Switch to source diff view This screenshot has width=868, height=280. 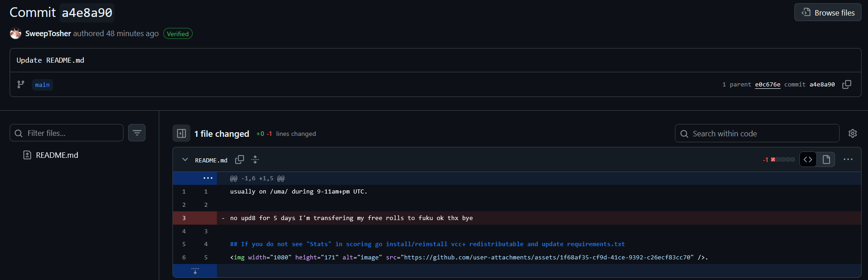coord(808,159)
